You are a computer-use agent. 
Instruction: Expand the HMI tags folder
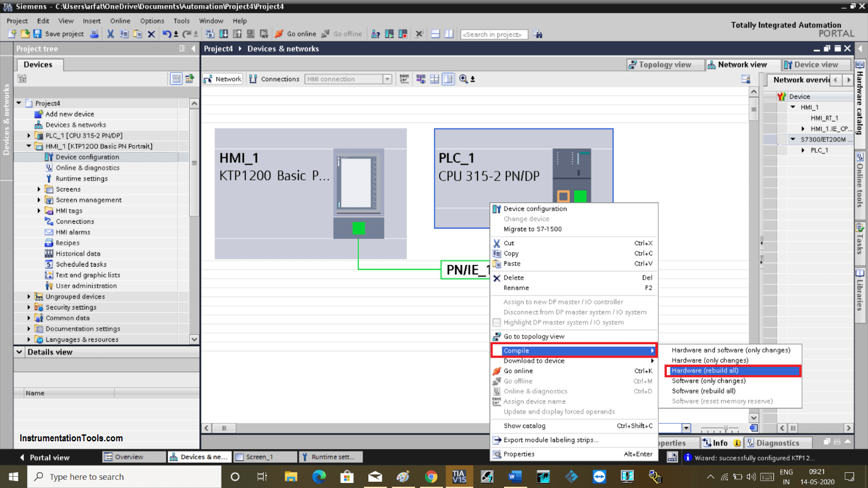[39, 211]
